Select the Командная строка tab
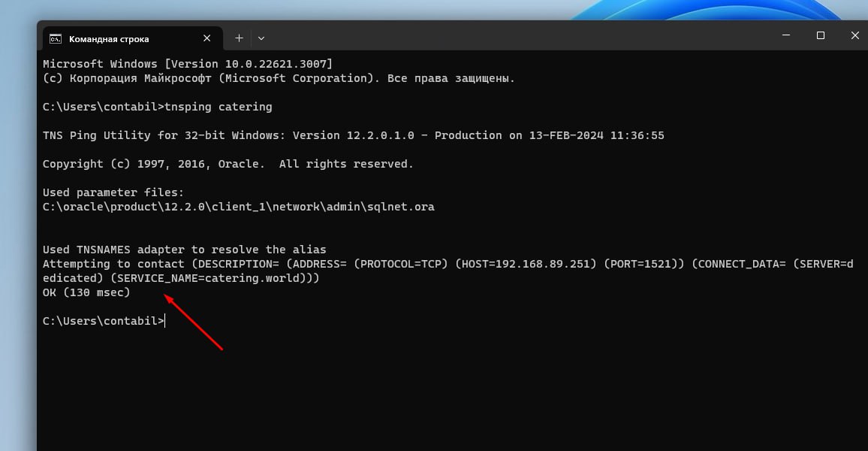This screenshot has width=868, height=451. tap(133, 38)
